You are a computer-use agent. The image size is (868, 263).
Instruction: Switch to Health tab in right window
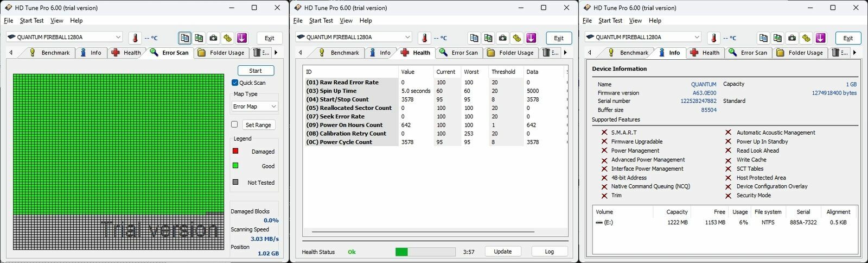(x=705, y=53)
